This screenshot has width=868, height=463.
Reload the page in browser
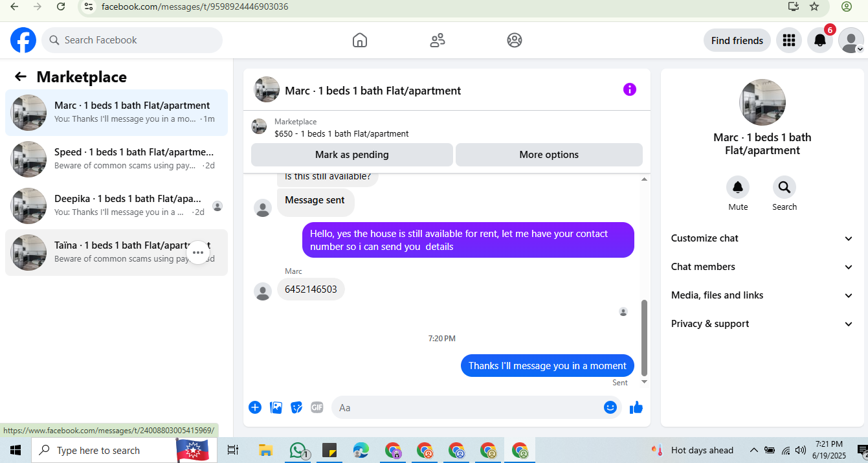tap(61, 6)
